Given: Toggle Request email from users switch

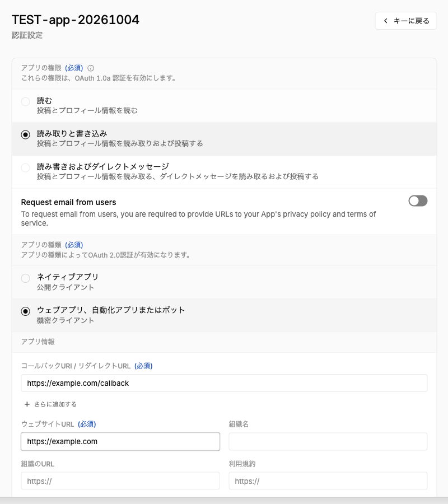Looking at the screenshot, I should point(418,201).
